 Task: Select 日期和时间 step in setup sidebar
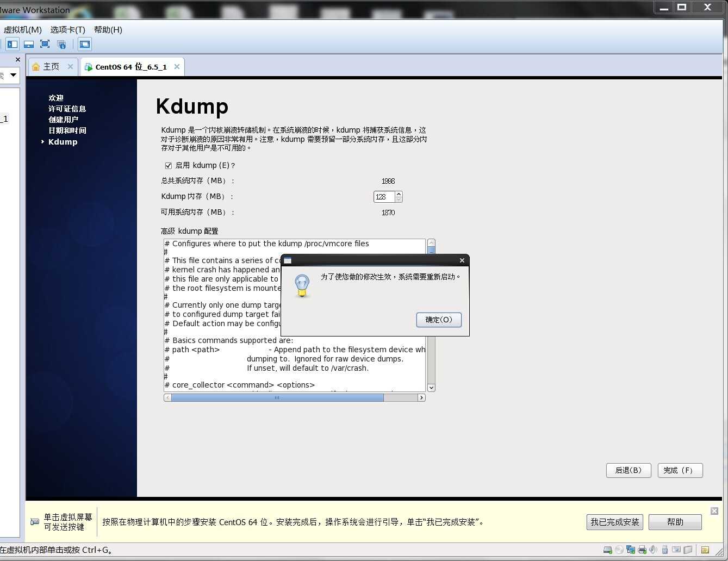pyautogui.click(x=67, y=130)
